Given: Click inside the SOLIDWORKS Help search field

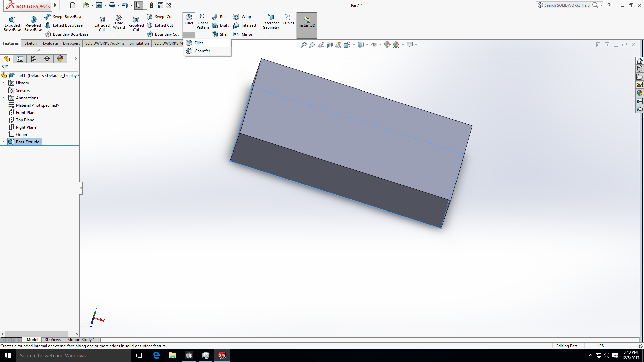Looking at the screenshot, I should pyautogui.click(x=567, y=5).
